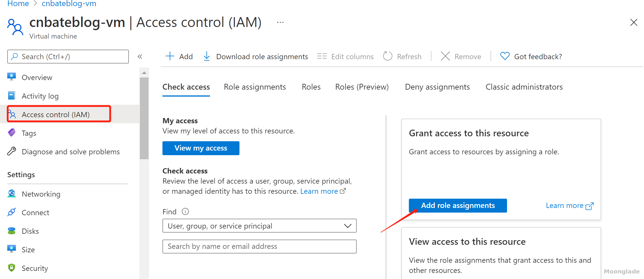Screen dimensions: 644x279
Task: Select the Diagnose and solve problems label
Action: click(x=71, y=152)
